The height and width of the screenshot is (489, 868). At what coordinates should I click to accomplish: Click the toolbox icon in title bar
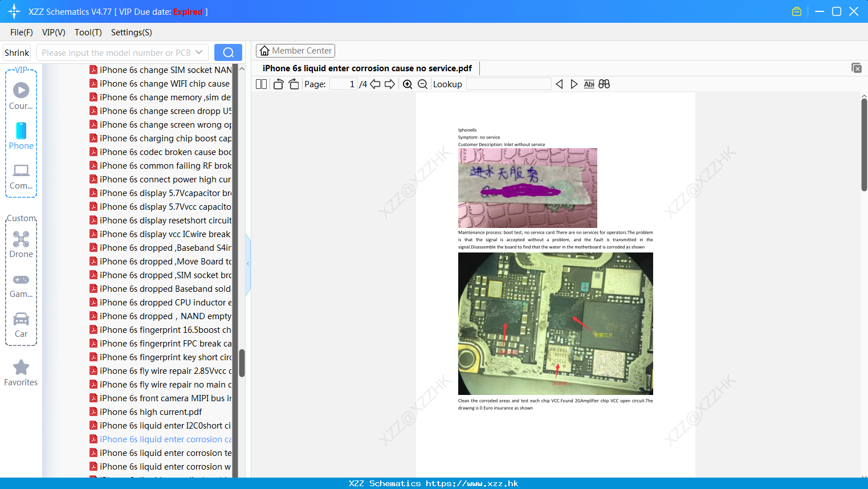pos(797,11)
